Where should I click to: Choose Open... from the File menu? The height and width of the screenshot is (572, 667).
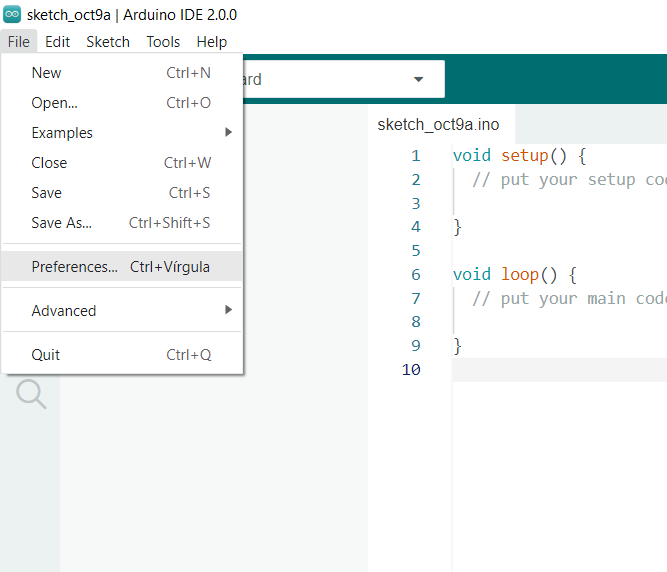click(x=122, y=103)
